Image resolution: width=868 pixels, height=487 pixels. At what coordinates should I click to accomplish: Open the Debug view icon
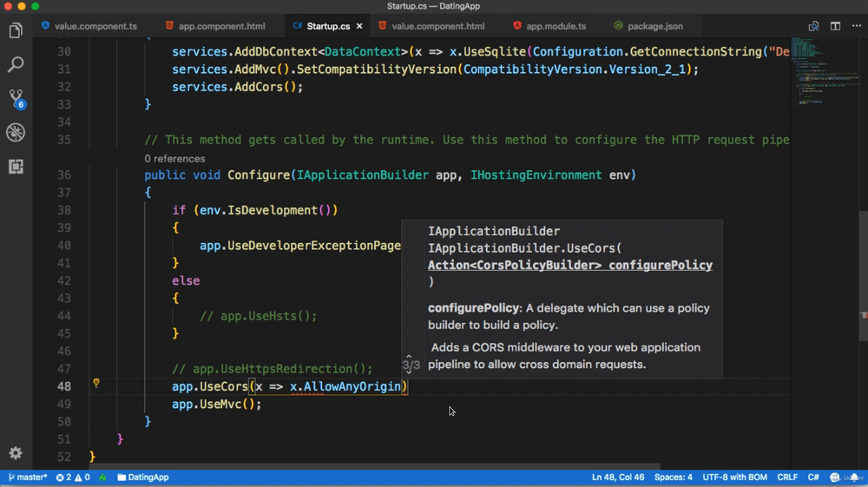pyautogui.click(x=16, y=132)
